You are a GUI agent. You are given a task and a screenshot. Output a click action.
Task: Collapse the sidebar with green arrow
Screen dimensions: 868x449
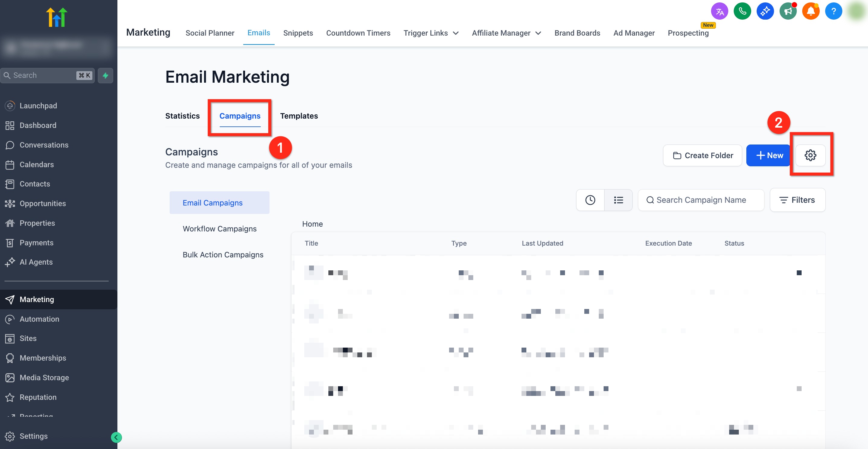[116, 437]
